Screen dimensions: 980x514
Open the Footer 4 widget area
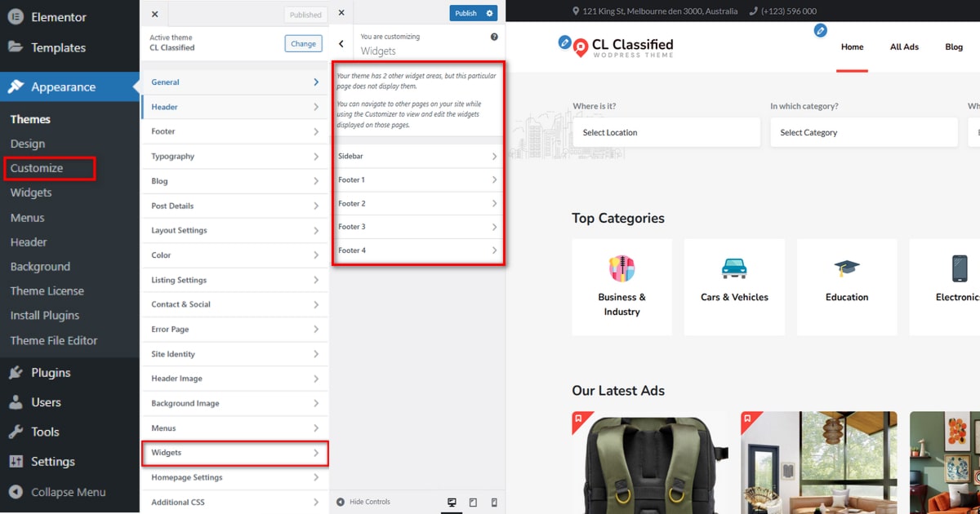coord(418,250)
